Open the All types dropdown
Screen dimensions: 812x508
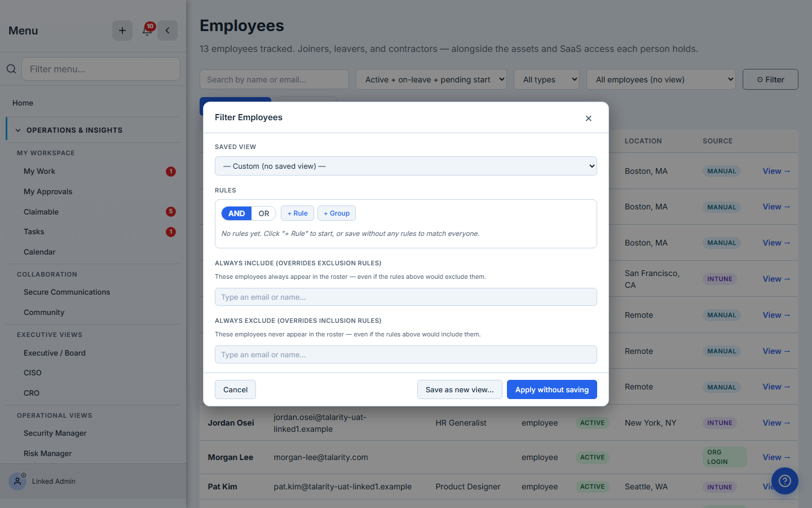pyautogui.click(x=546, y=80)
